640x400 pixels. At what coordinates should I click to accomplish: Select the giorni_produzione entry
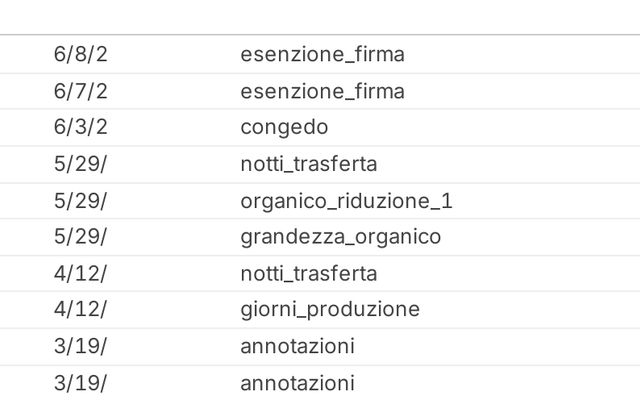click(330, 309)
